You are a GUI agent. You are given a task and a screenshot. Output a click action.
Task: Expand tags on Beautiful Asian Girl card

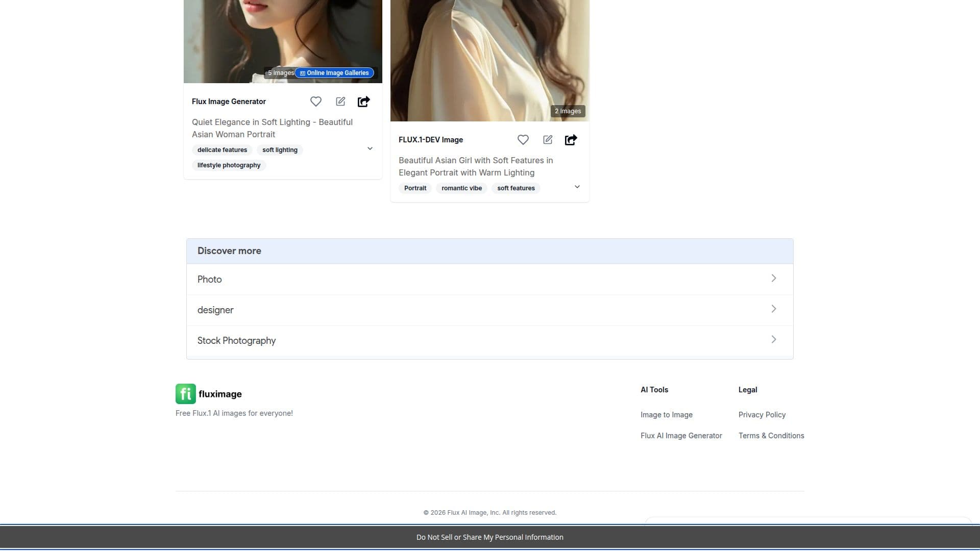tap(577, 187)
